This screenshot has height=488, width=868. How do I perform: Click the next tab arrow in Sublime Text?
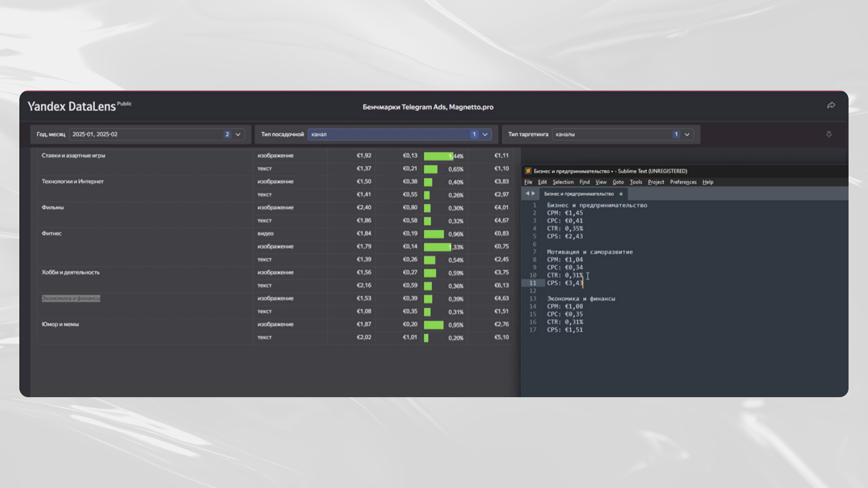click(x=533, y=193)
